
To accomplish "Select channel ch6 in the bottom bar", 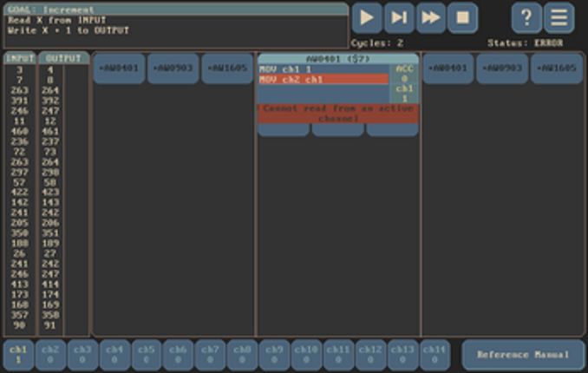I will pyautogui.click(x=179, y=355).
